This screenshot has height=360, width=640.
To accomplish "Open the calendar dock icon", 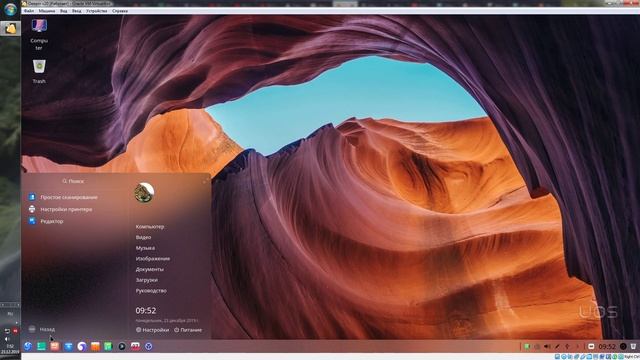I will pyautogui.click(x=135, y=347).
